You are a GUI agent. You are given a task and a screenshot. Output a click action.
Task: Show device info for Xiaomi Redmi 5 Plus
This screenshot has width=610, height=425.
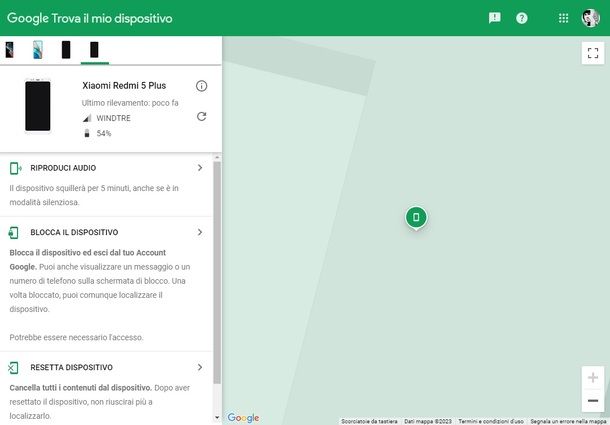click(x=201, y=86)
